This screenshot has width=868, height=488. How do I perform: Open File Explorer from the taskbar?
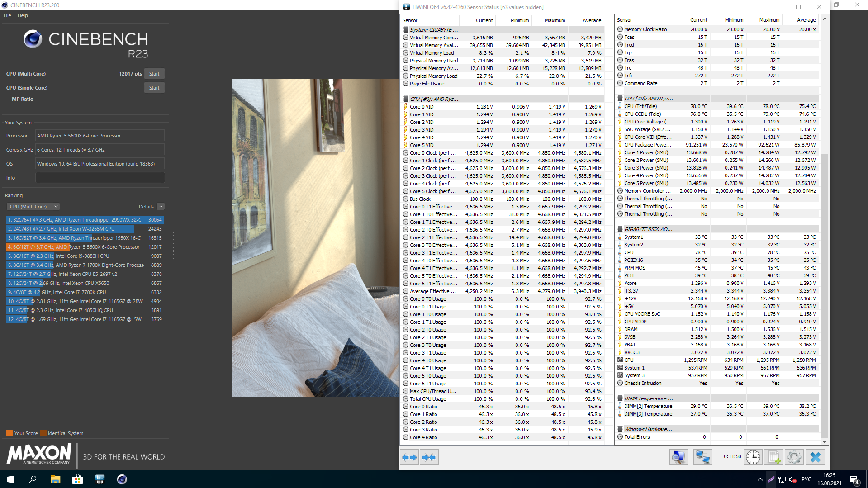(55, 479)
